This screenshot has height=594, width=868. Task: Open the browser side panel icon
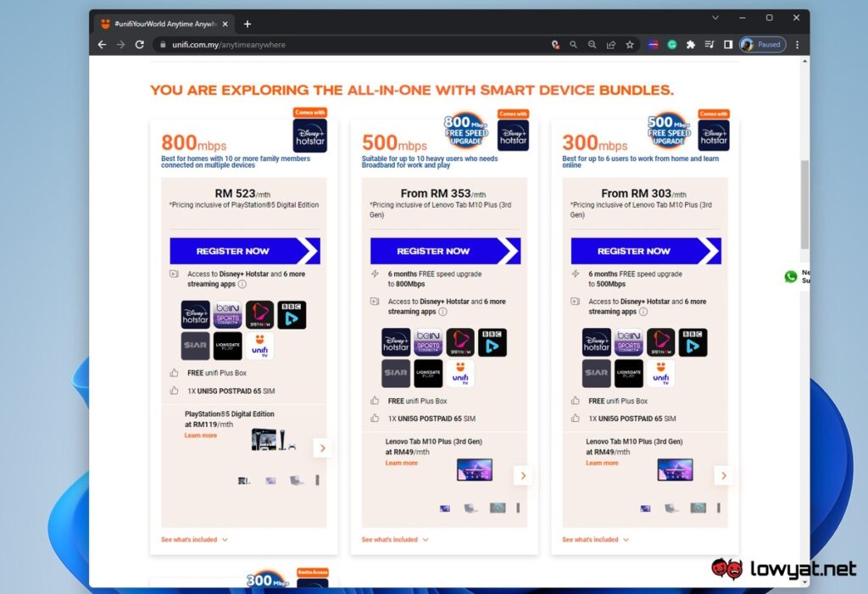click(x=728, y=45)
